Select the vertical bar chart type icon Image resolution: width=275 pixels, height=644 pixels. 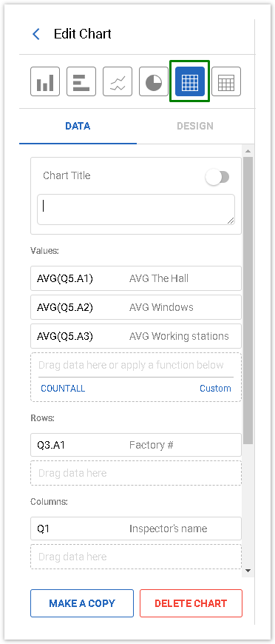(45, 81)
